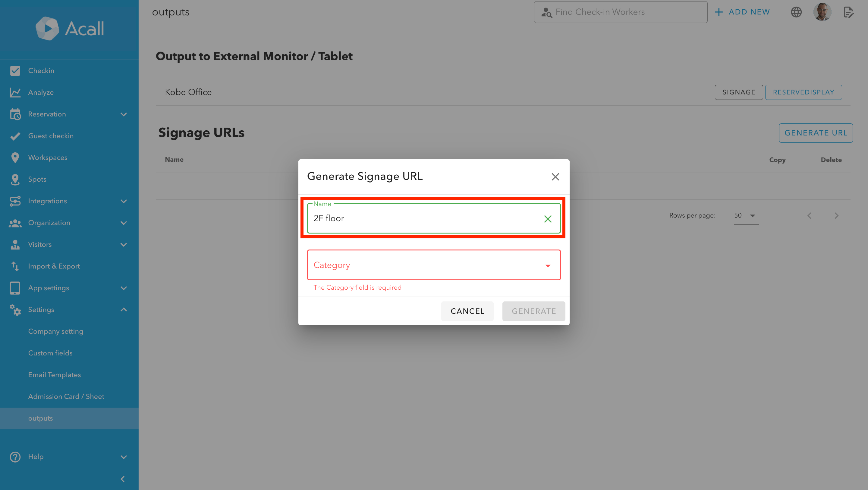Select Email Templates in sidebar
The image size is (868, 490).
click(54, 375)
